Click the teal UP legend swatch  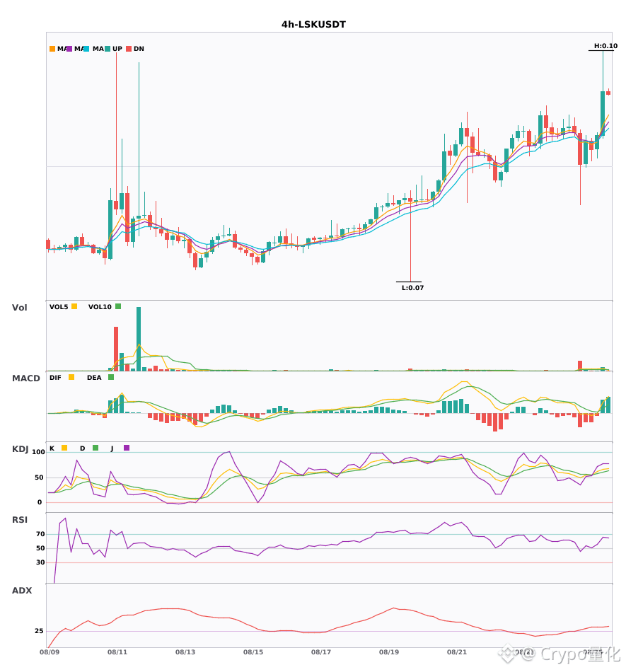point(108,49)
